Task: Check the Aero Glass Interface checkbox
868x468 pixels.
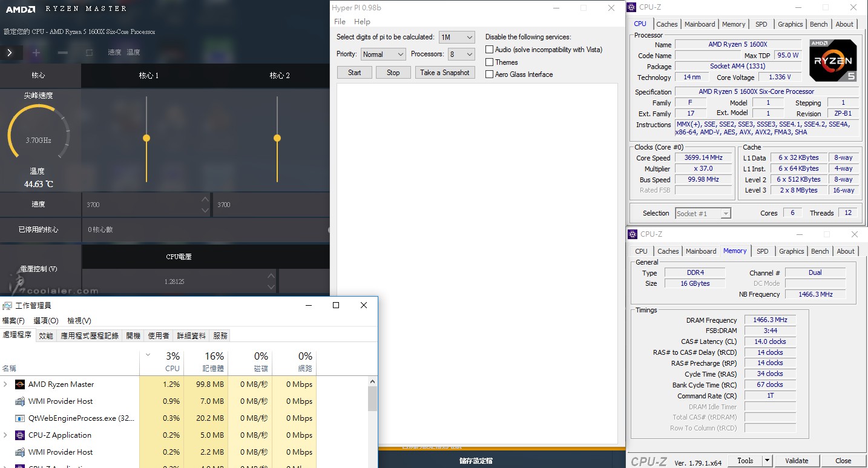Action: click(490, 74)
